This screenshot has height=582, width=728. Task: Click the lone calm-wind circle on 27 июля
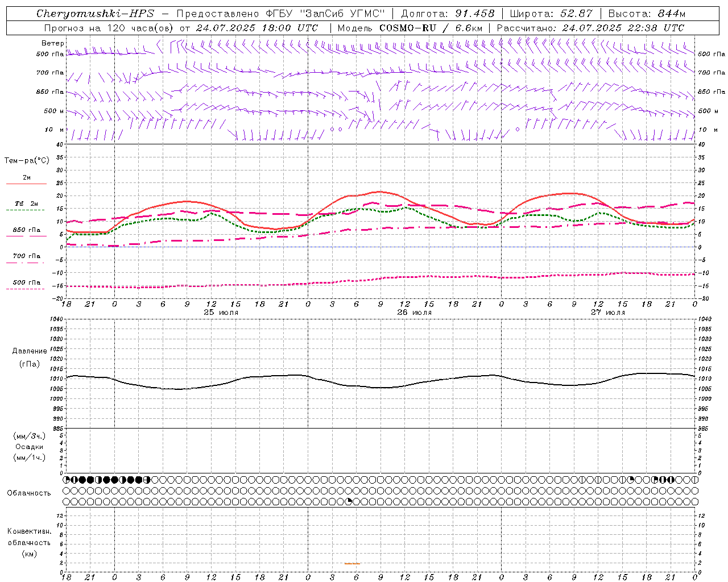pos(518,129)
